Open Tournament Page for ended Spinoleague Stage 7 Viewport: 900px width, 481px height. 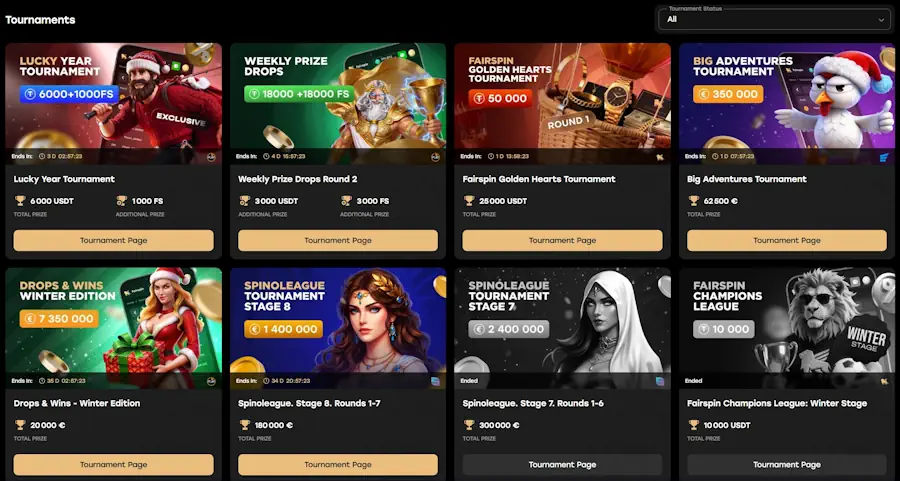tap(562, 464)
